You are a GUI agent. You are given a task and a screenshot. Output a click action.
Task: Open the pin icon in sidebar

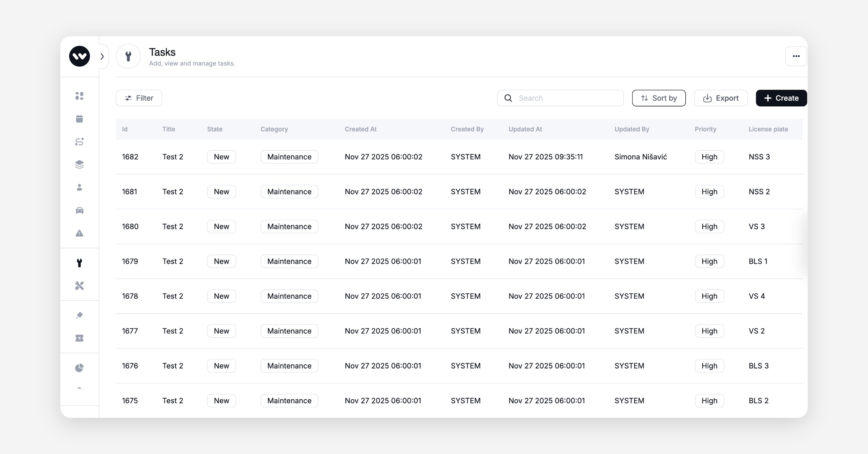coord(79,315)
